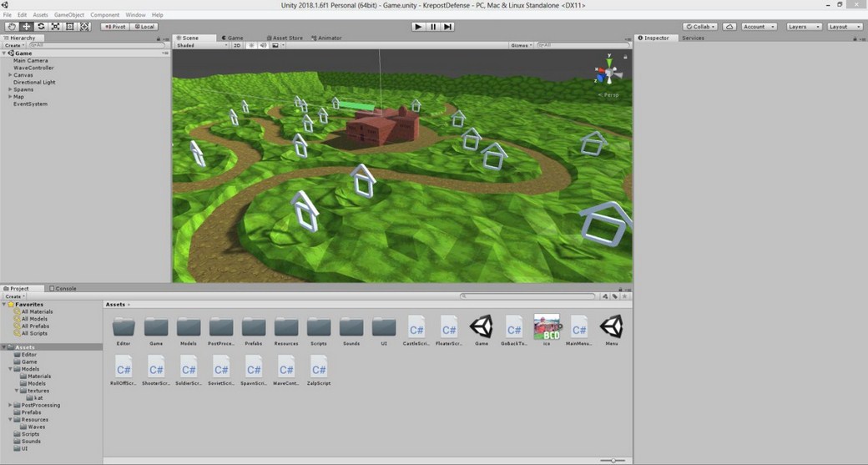Open the cloud services icon button
Screen dimensions: 868x465
coord(729,27)
